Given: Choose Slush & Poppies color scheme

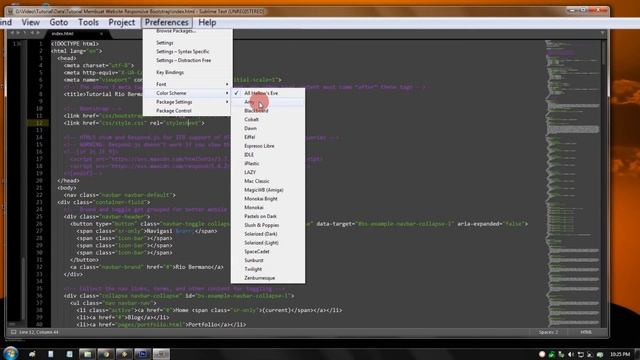Looking at the screenshot, I should point(268,225).
